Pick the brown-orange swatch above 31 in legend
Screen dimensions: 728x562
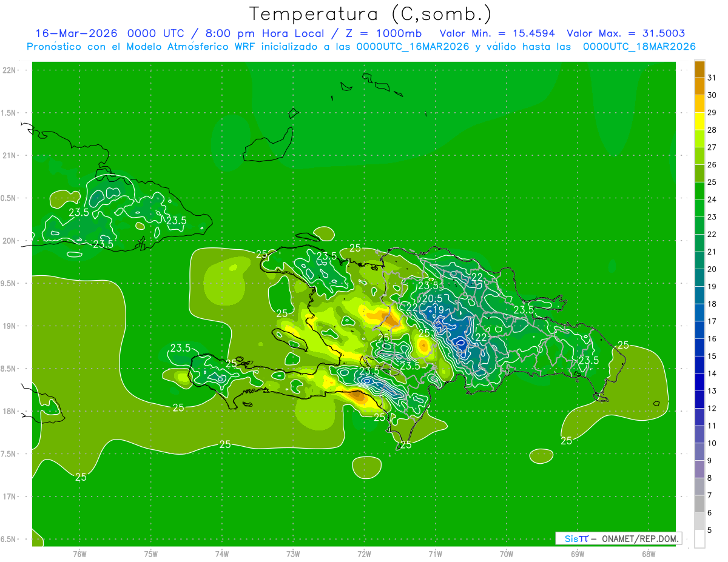699,70
